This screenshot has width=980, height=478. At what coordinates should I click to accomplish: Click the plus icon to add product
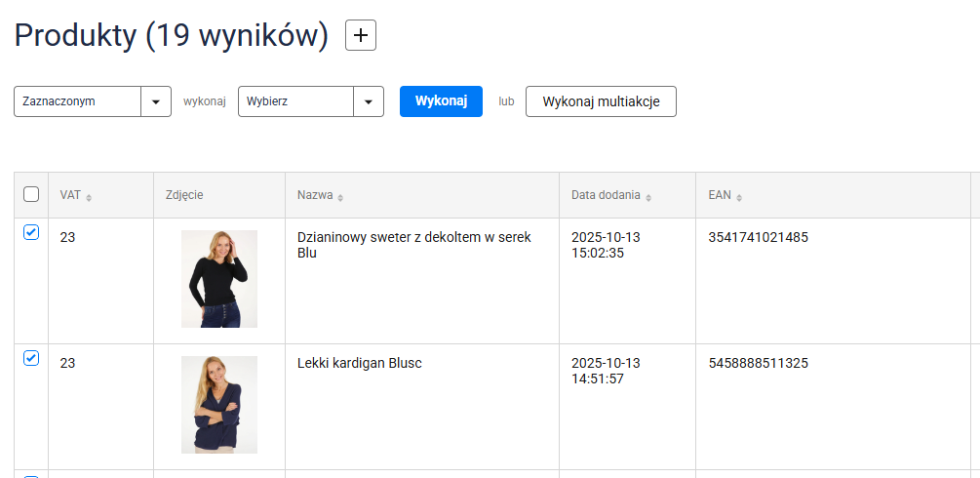(x=361, y=36)
